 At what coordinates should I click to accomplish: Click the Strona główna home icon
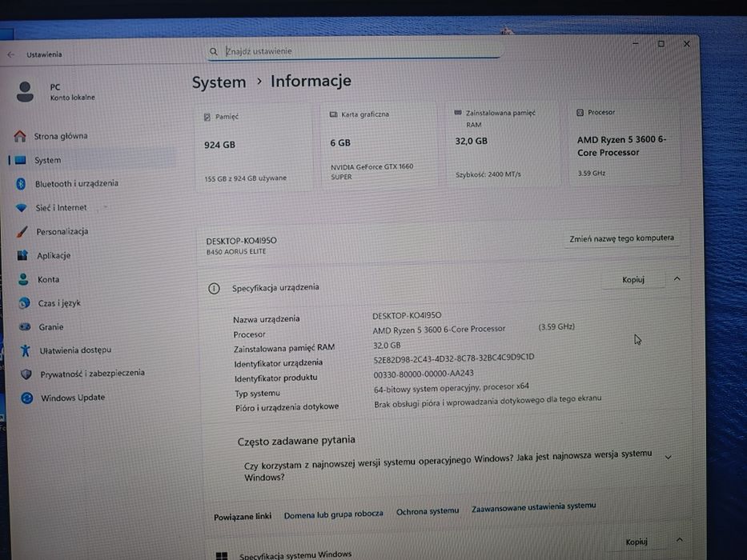tap(20, 136)
